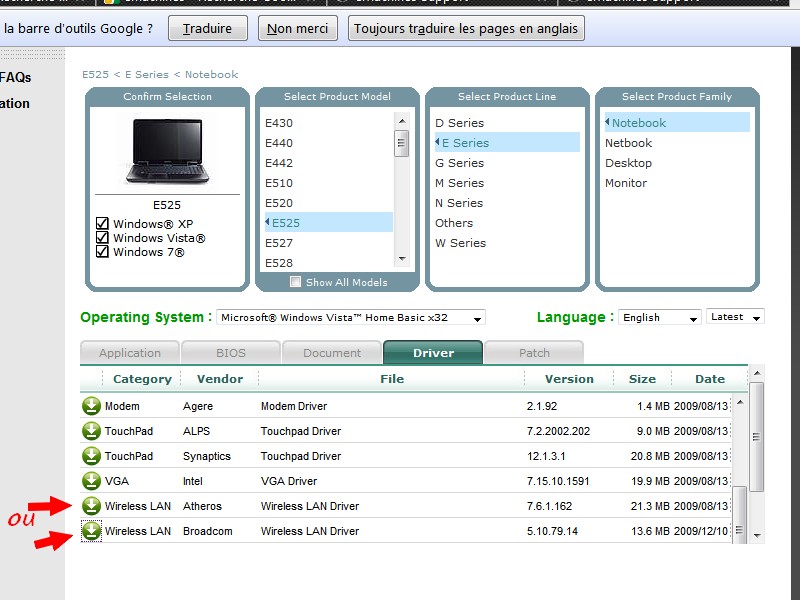800x600 pixels.
Task: Enable the Show All Models checkbox
Action: [295, 282]
